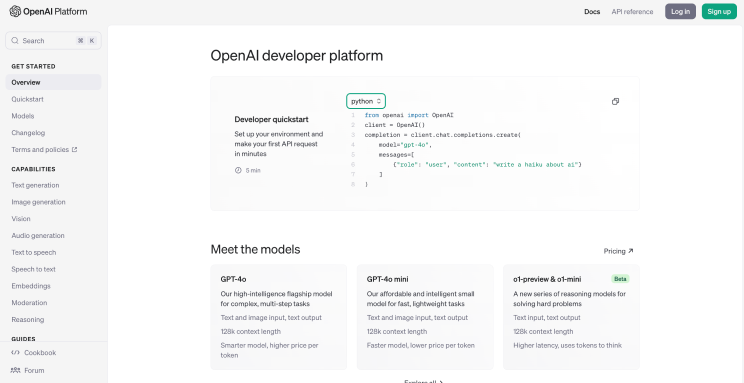Select the GPT-4o model card
Viewport: 744px width, 383px height.
[279, 317]
